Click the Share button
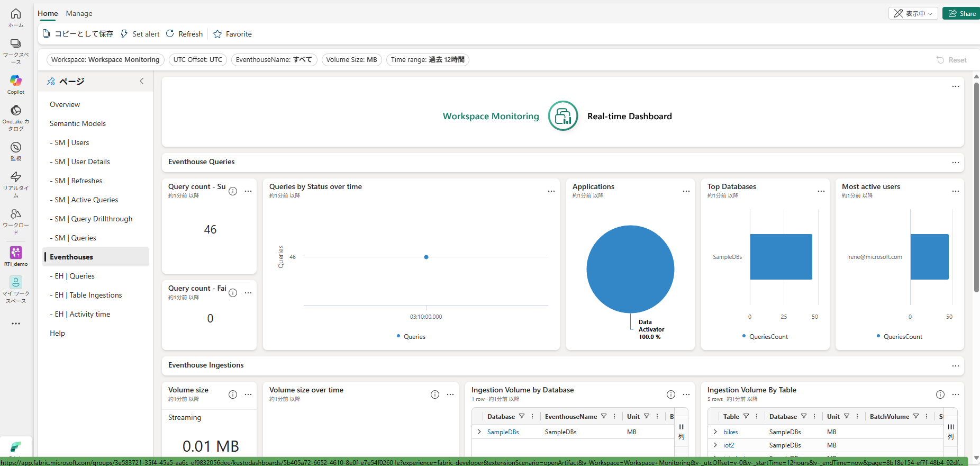This screenshot has width=980, height=466. point(961,13)
